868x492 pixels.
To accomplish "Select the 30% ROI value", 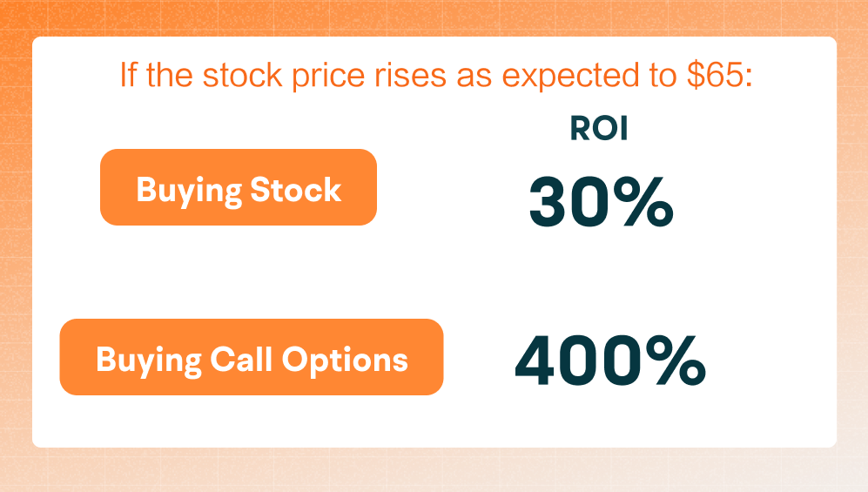I will [602, 201].
